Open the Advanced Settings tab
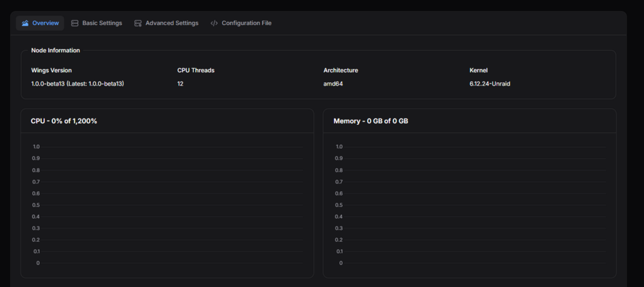 (166, 23)
